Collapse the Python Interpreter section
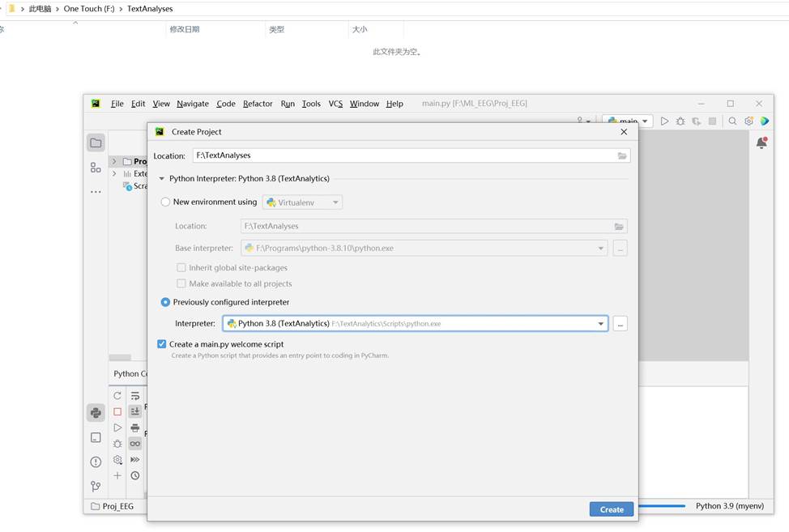The height and width of the screenshot is (532, 789). coord(161,178)
